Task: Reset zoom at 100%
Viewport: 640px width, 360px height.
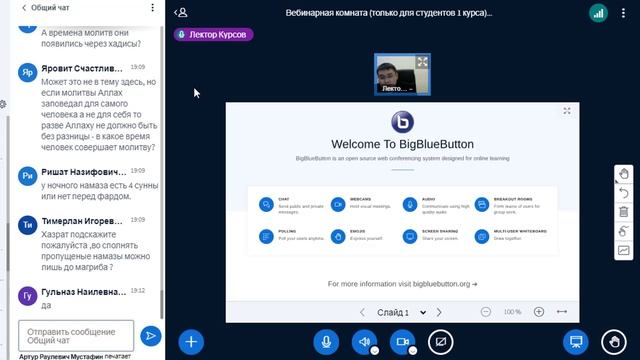Action: coord(512,312)
